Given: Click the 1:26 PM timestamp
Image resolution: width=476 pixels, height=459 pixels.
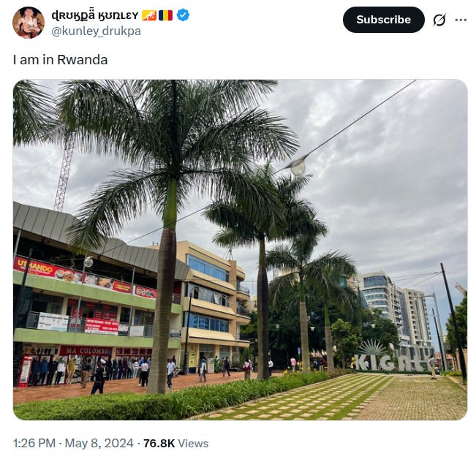Looking at the screenshot, I should point(34,443).
